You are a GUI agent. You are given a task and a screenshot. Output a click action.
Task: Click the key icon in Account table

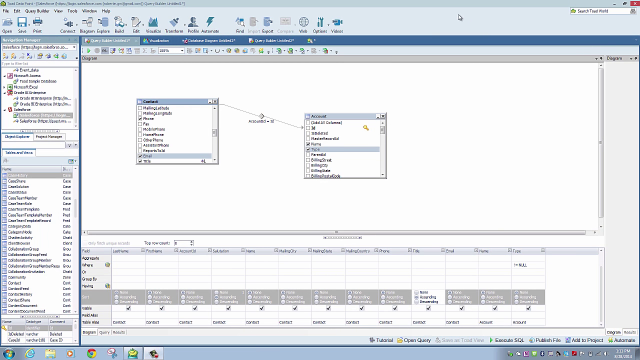pos(366,128)
